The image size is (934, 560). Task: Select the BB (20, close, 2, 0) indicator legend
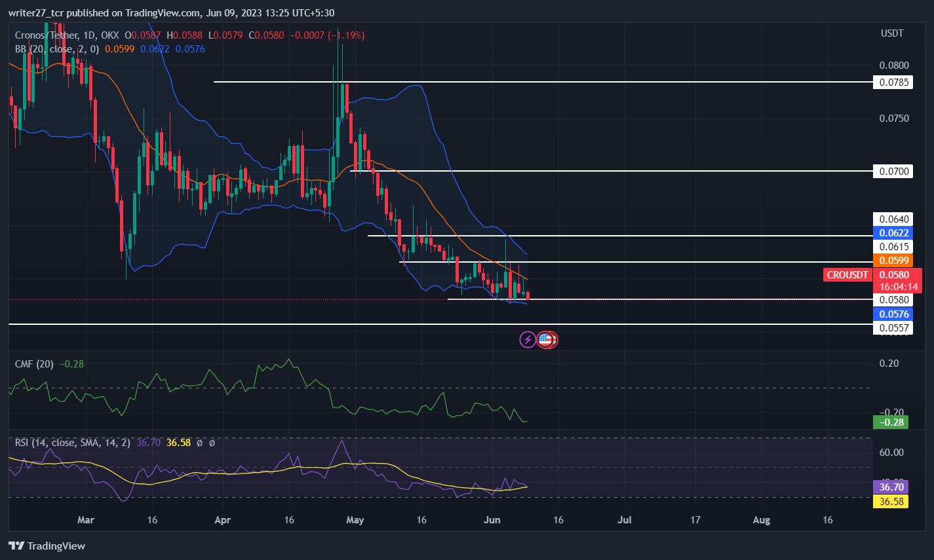[57, 49]
